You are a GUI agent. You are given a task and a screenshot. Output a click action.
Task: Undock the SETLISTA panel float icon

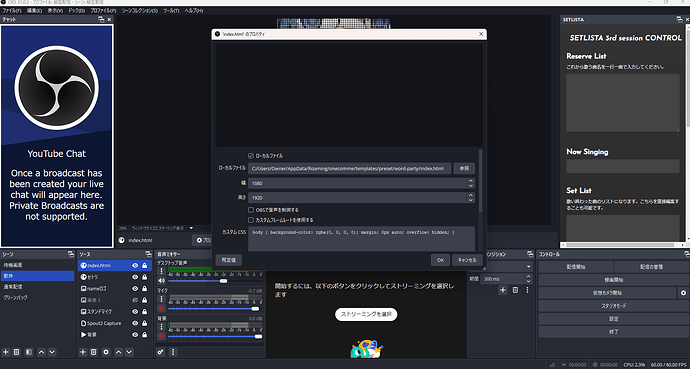point(679,20)
